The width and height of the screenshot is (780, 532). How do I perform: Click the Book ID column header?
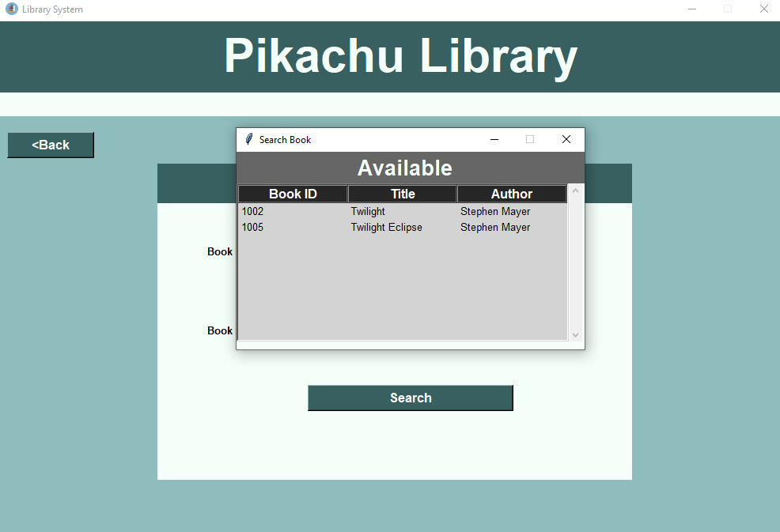292,193
